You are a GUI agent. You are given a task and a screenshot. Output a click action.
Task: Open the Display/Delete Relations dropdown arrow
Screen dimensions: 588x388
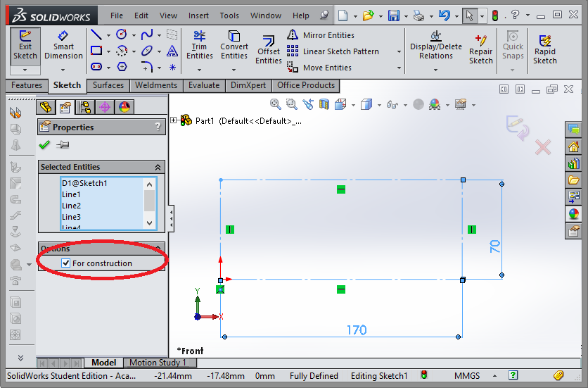click(435, 70)
